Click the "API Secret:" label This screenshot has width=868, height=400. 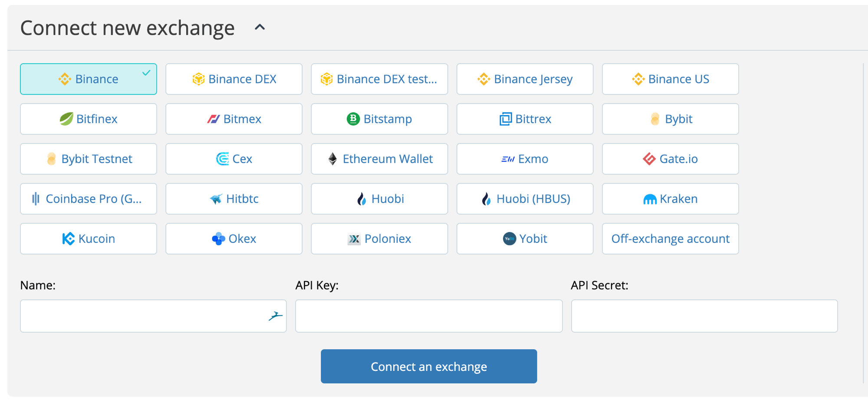[x=599, y=285]
